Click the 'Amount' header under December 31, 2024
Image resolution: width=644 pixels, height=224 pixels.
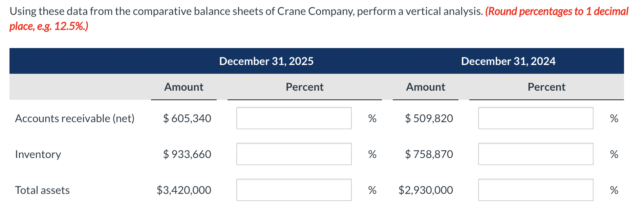pyautogui.click(x=426, y=87)
